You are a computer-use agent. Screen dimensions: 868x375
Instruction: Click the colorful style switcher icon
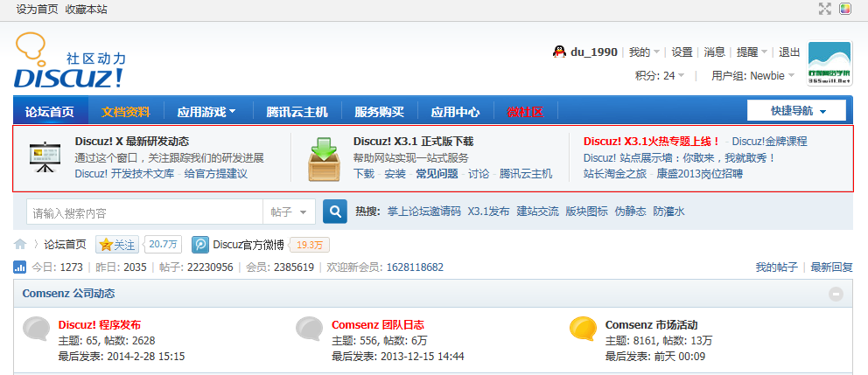(844, 8)
